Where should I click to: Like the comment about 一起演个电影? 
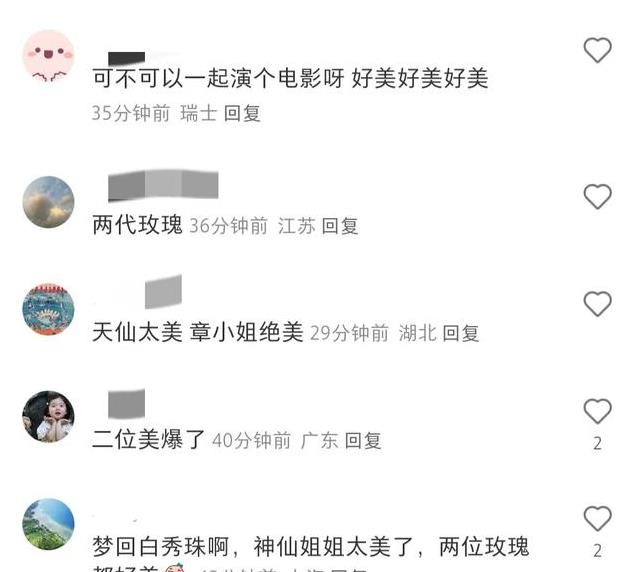(x=597, y=50)
